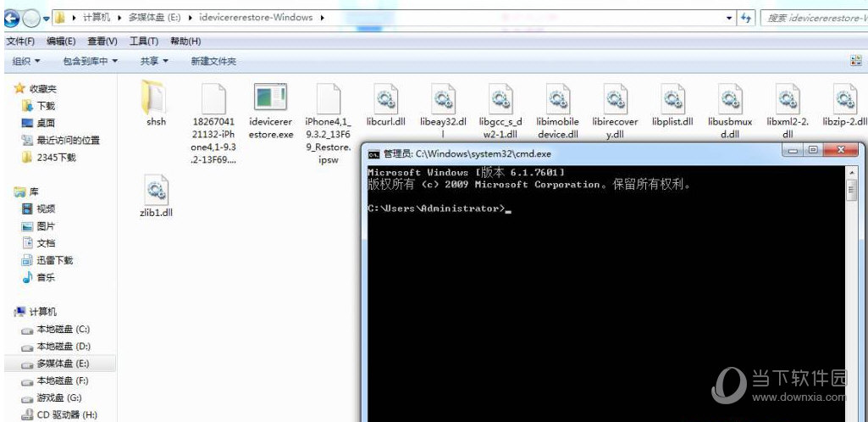Open the 编辑(E) menu
868x422 pixels.
click(x=61, y=42)
